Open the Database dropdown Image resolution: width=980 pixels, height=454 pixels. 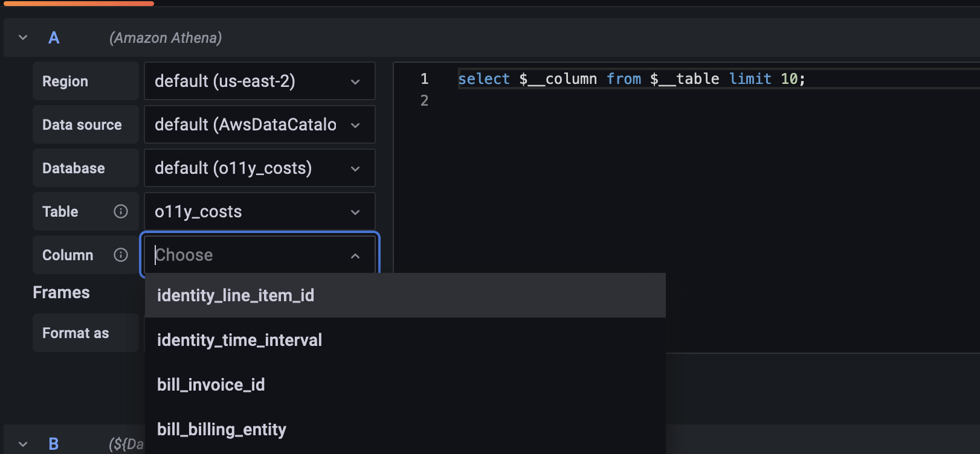click(x=259, y=168)
